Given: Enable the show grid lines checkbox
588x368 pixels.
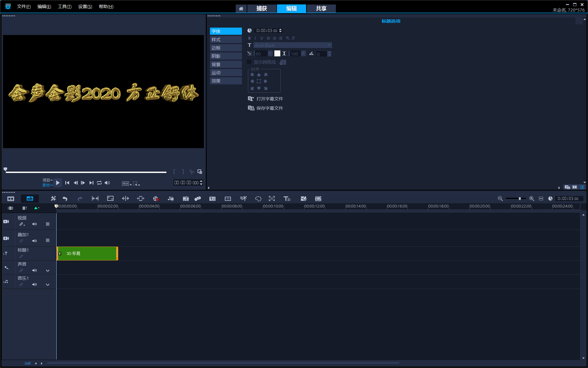Looking at the screenshot, I should click(x=249, y=62).
